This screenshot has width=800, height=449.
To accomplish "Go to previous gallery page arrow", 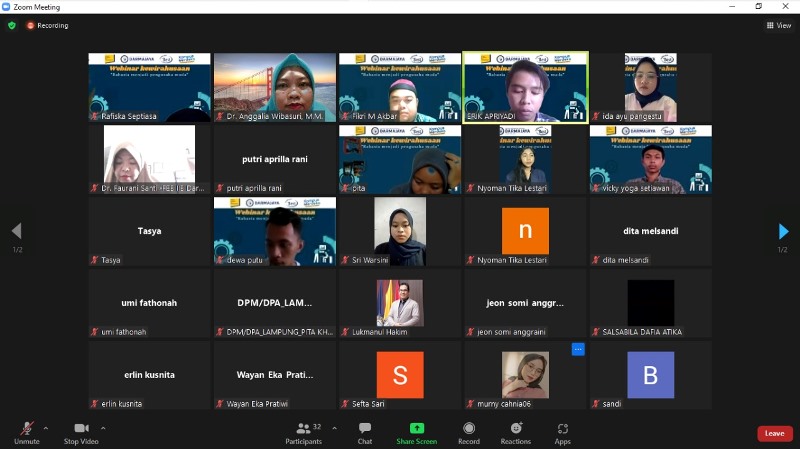I will (x=16, y=231).
